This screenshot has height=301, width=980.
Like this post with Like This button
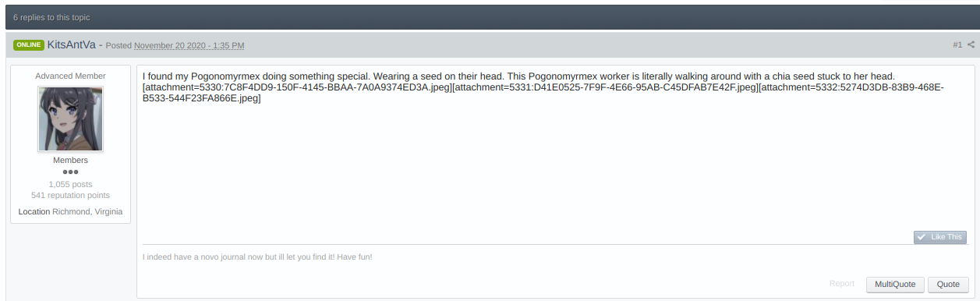point(940,237)
